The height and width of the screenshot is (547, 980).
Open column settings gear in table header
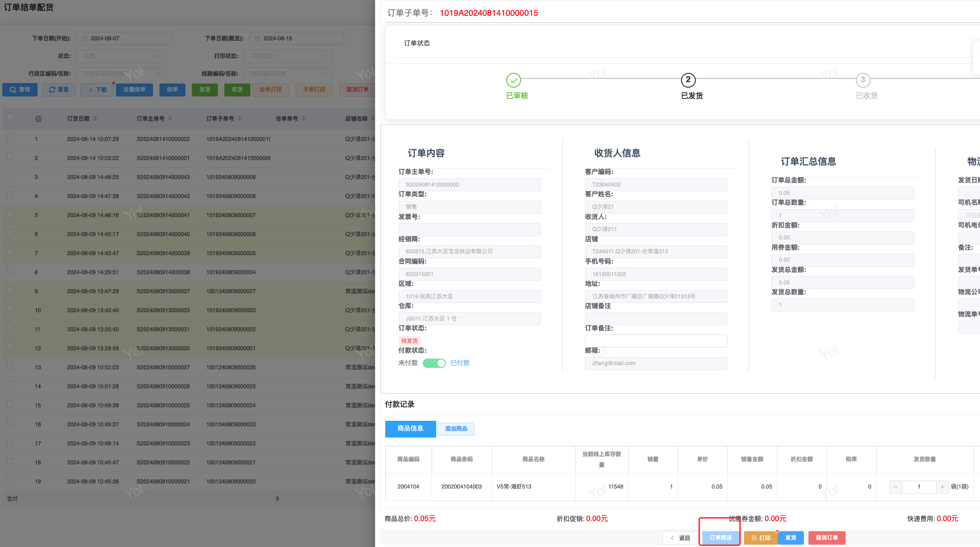coord(38,119)
